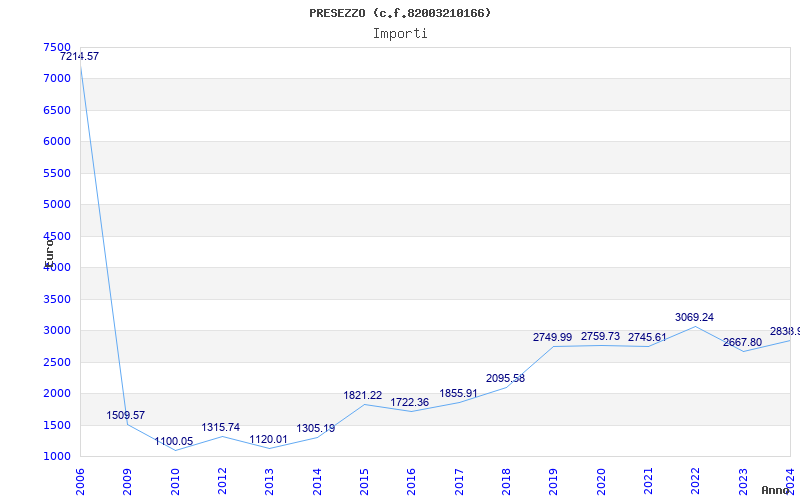Click the 2667.80 data label
This screenshot has height=500, width=800.
[742, 343]
